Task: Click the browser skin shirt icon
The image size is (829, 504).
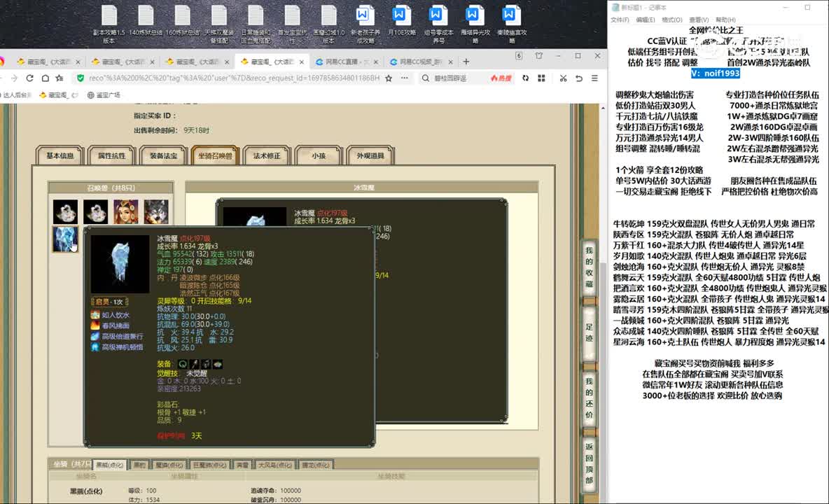Action: coord(538,55)
